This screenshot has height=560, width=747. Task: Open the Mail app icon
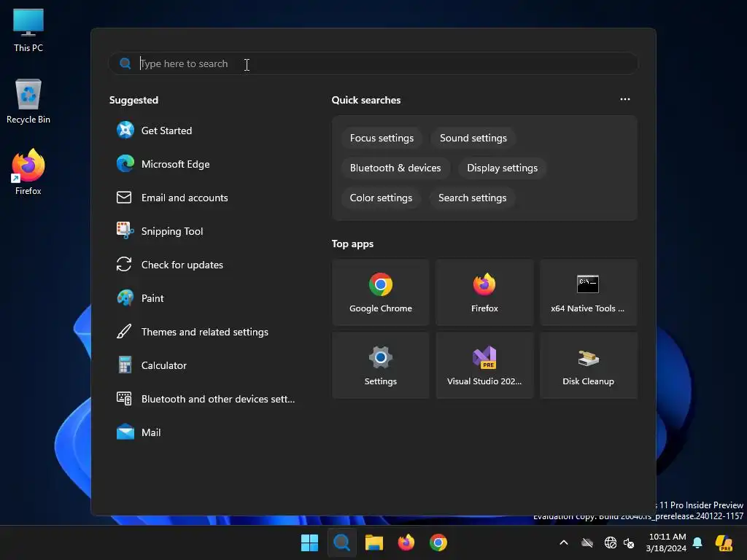pos(125,432)
